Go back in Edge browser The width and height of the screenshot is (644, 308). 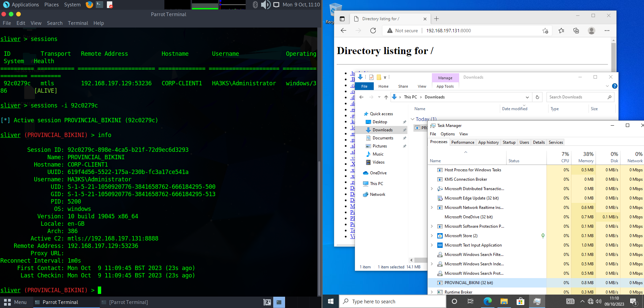click(344, 31)
